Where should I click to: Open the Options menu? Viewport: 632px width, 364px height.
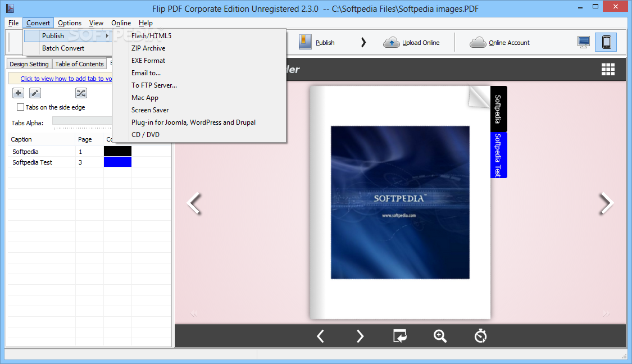point(70,23)
